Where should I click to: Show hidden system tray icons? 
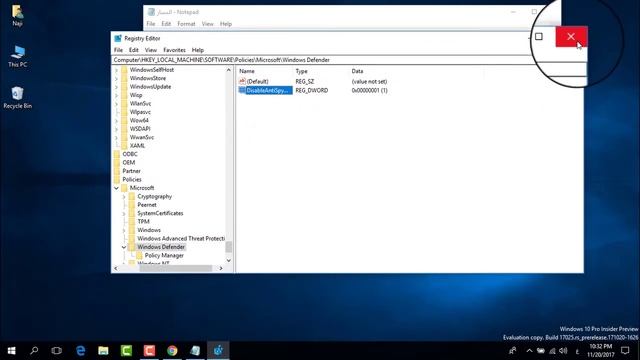[529, 351]
